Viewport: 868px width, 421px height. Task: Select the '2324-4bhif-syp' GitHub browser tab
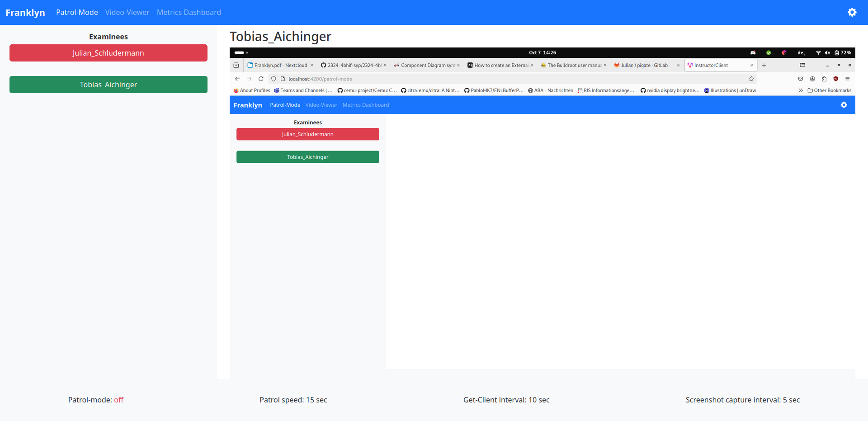(x=354, y=65)
